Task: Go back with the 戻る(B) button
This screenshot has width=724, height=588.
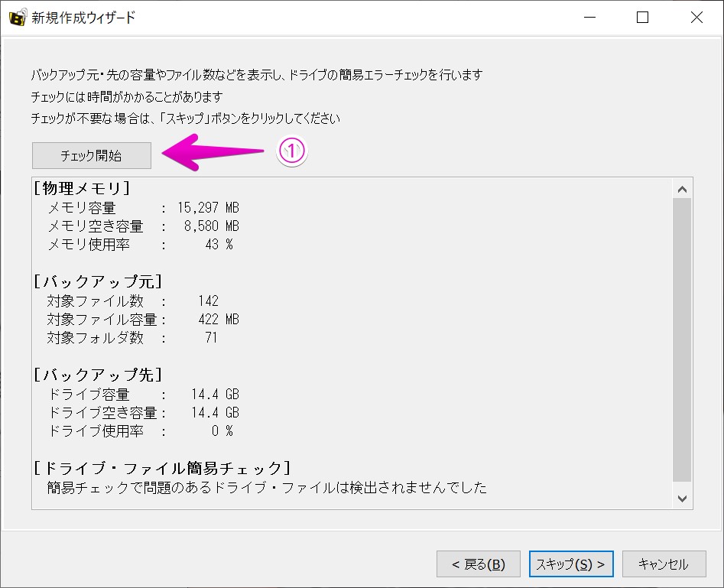Action: pyautogui.click(x=479, y=564)
